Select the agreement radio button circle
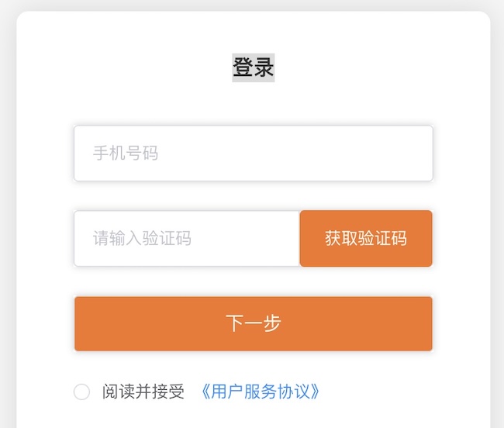 (x=82, y=392)
